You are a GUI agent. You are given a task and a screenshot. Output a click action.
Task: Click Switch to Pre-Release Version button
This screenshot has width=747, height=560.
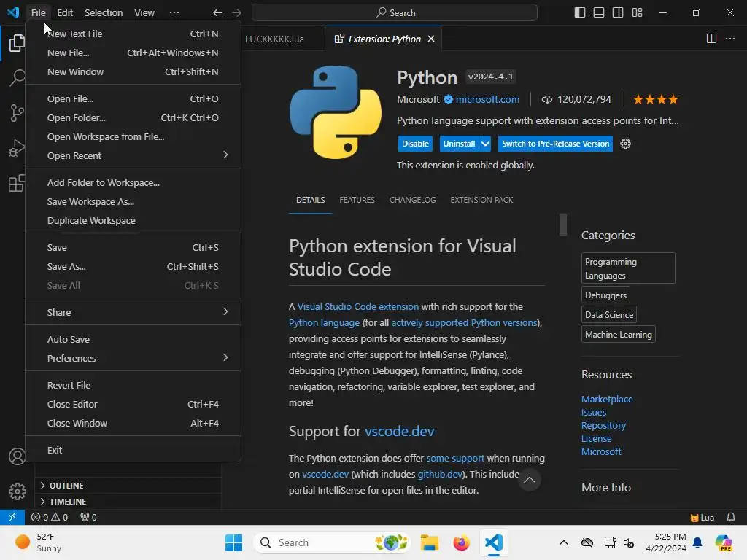(555, 144)
